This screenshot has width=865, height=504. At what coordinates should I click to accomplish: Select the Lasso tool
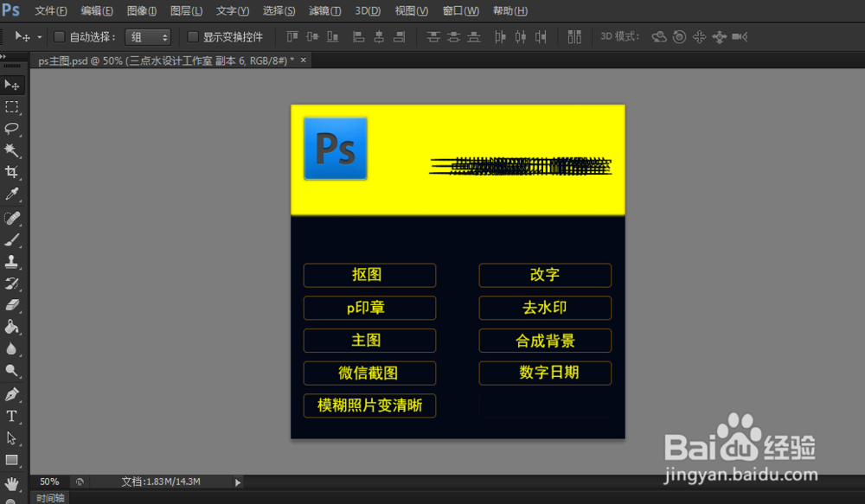(11, 129)
